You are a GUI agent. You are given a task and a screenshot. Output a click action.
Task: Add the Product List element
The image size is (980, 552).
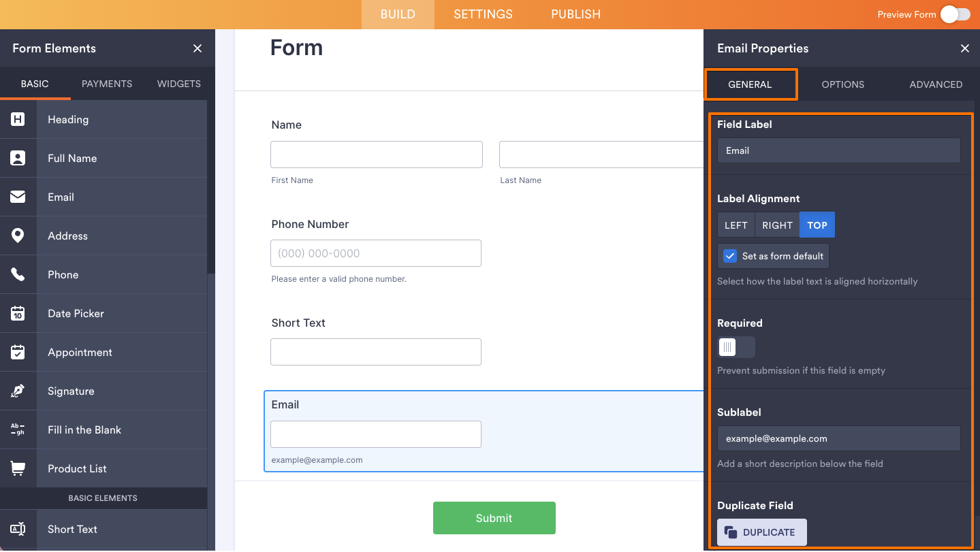104,468
